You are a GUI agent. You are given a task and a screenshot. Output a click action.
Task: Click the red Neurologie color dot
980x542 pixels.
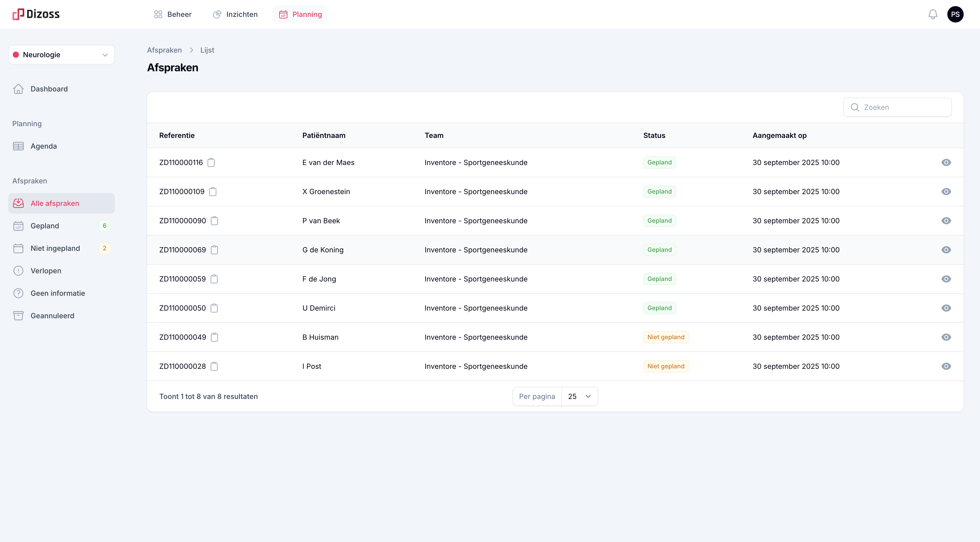tap(16, 55)
